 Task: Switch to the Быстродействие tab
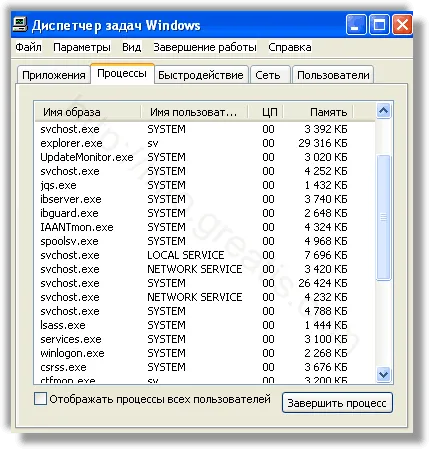pyautogui.click(x=201, y=75)
